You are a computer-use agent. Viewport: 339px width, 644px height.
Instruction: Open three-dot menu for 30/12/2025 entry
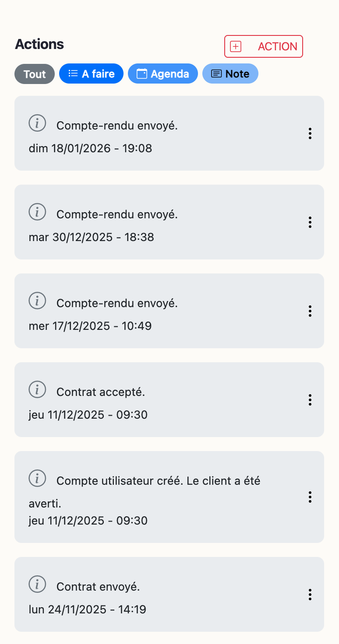coord(310,222)
